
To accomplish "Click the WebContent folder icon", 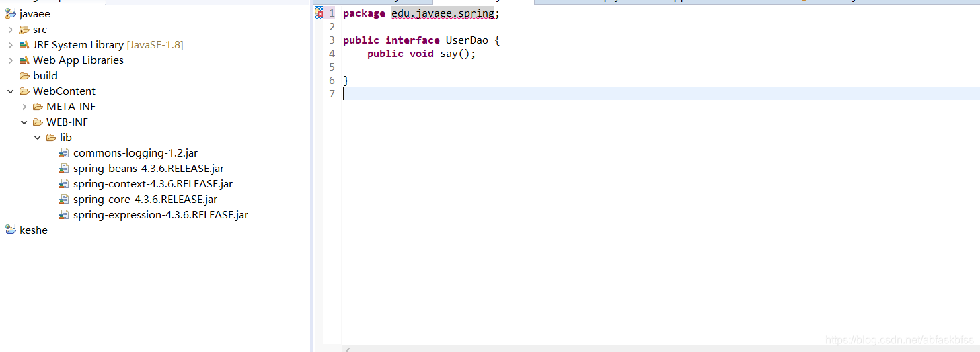I will click(x=24, y=91).
